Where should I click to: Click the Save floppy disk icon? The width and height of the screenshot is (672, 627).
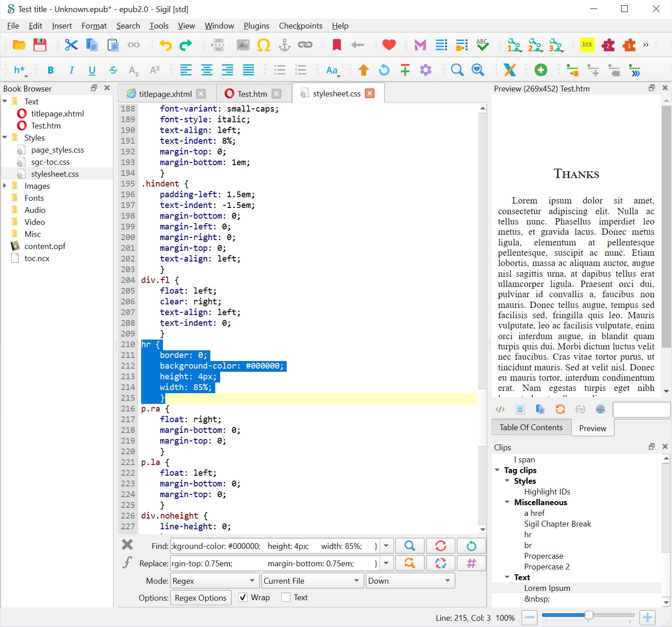click(40, 45)
